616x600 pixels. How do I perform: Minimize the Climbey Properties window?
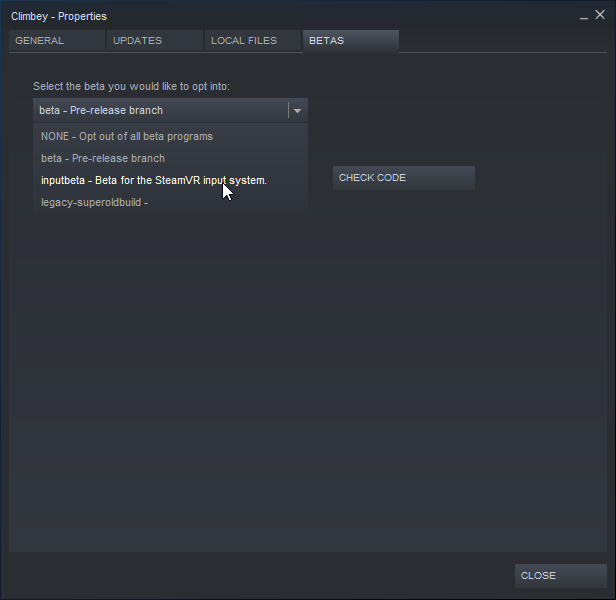584,17
